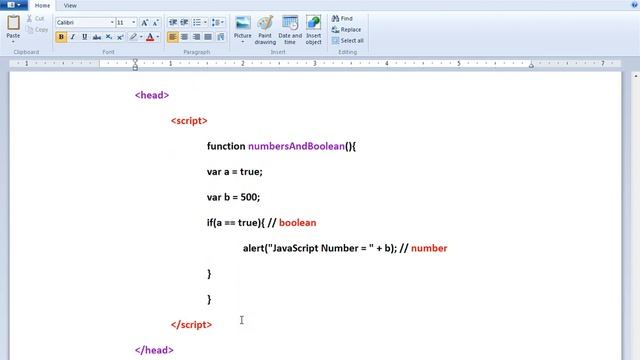
Task: Toggle Superscript formatting
Action: click(120, 37)
